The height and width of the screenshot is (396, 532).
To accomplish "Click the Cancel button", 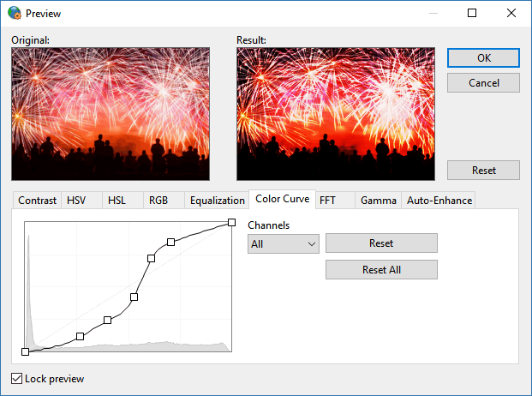I will (x=483, y=83).
